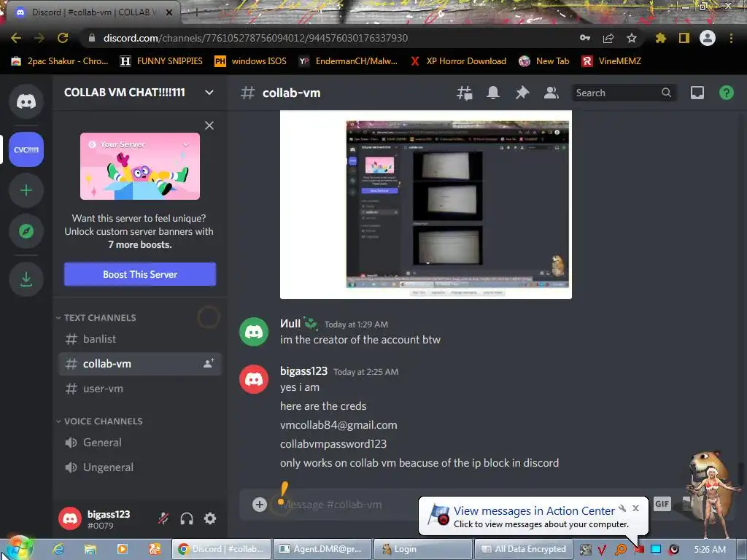Open notification settings bell icon

[493, 93]
